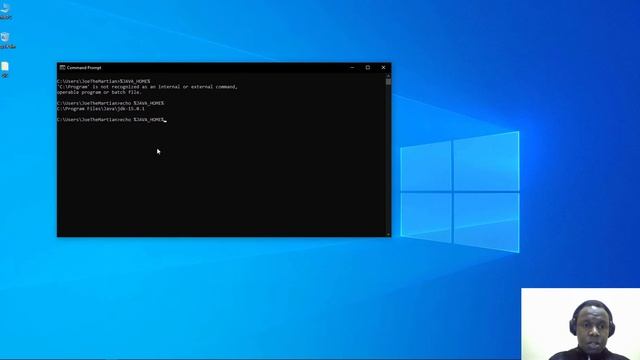The image size is (640, 360).
Task: Maximize the Command Prompt window
Action: 368,68
